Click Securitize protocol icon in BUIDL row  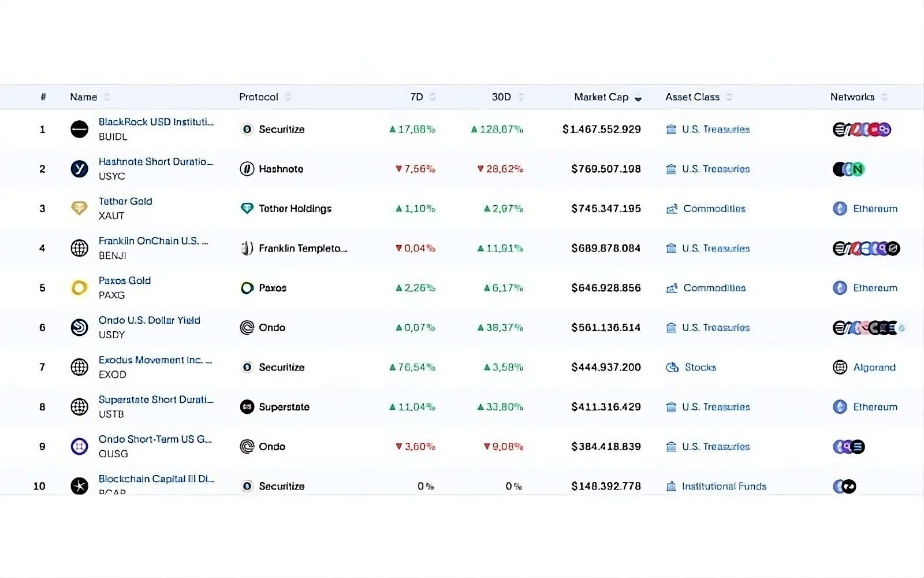pos(247,129)
